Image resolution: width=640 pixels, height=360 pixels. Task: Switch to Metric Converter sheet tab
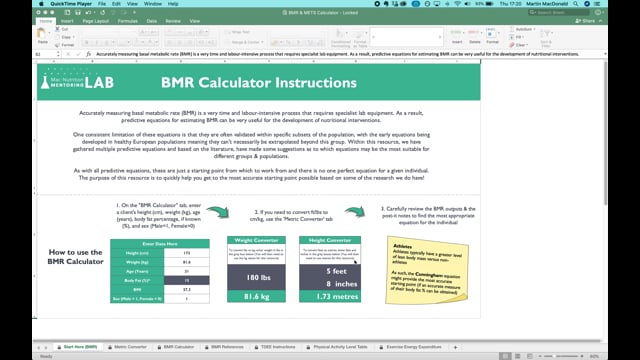127,347
